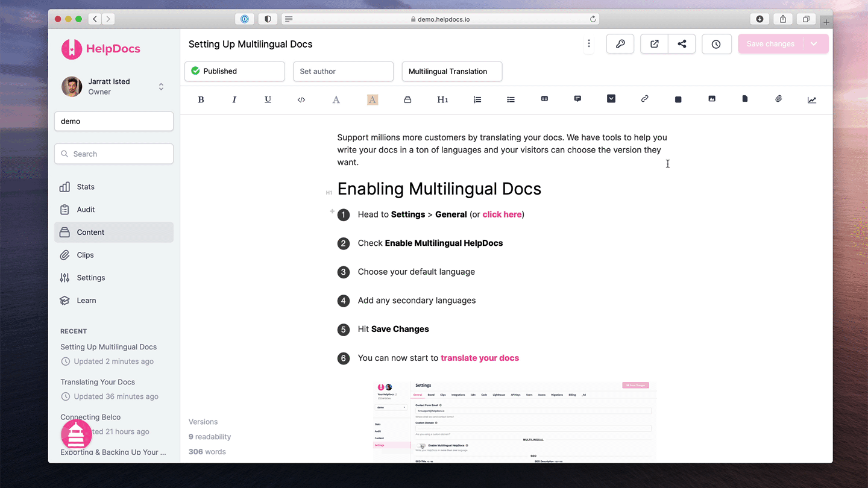868x488 pixels.
Task: Click the share icon button
Action: pos(682,44)
